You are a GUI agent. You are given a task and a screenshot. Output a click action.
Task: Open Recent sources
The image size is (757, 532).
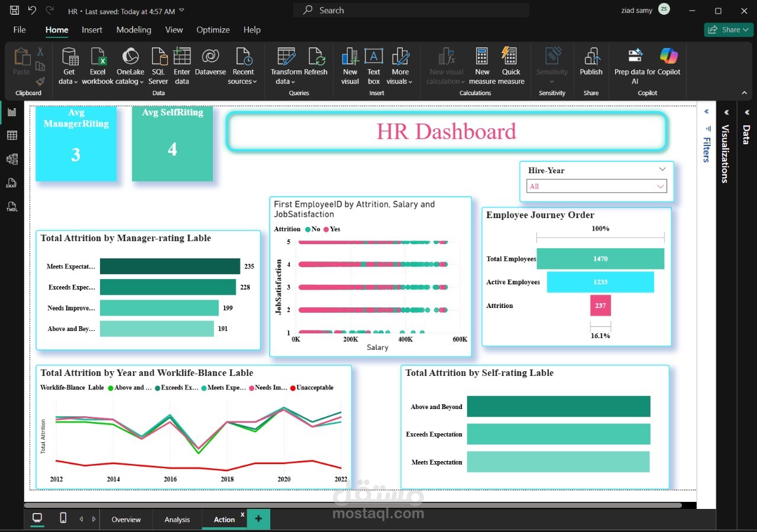coord(243,66)
